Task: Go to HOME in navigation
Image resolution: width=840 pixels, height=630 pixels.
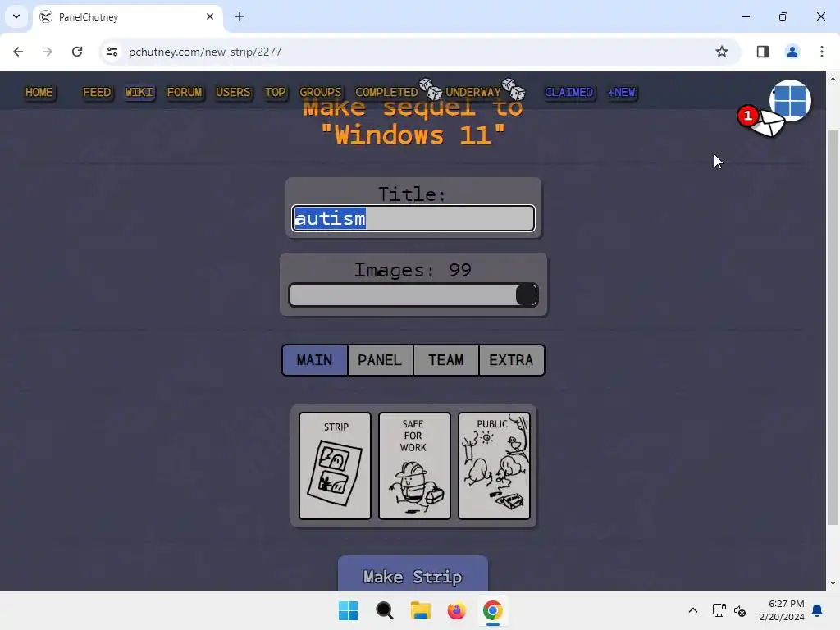Action: pos(39,92)
